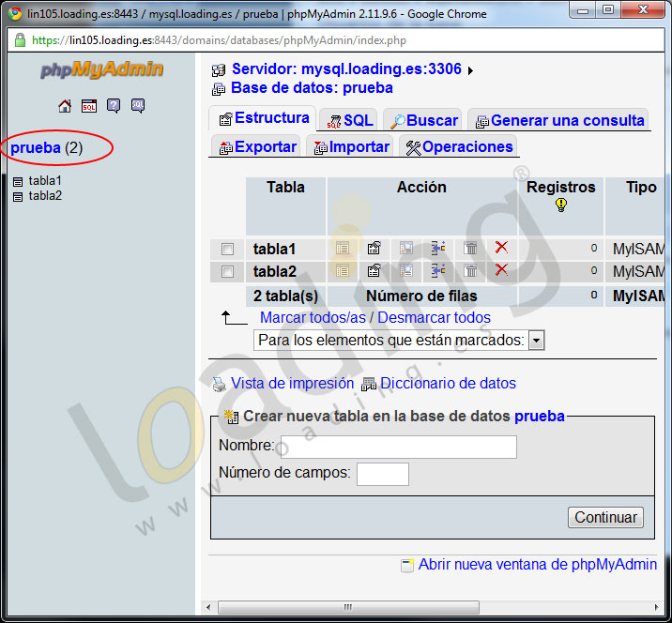The image size is (672, 623).
Task: Click the SSL padlock icon in address bar
Action: coord(20,40)
